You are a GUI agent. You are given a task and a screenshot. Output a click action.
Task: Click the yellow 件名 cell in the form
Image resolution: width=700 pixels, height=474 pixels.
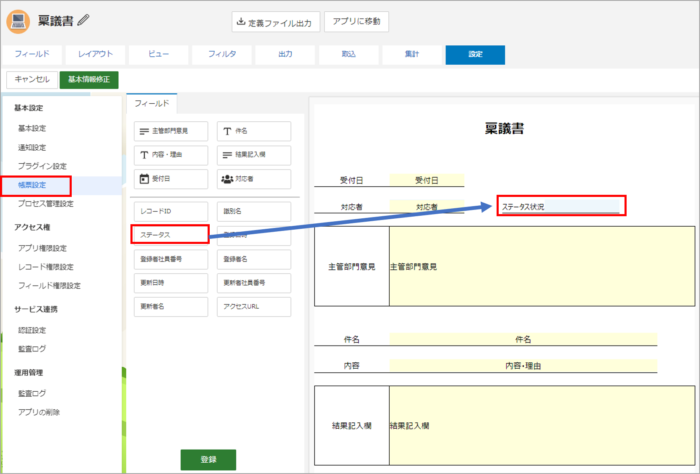point(523,339)
